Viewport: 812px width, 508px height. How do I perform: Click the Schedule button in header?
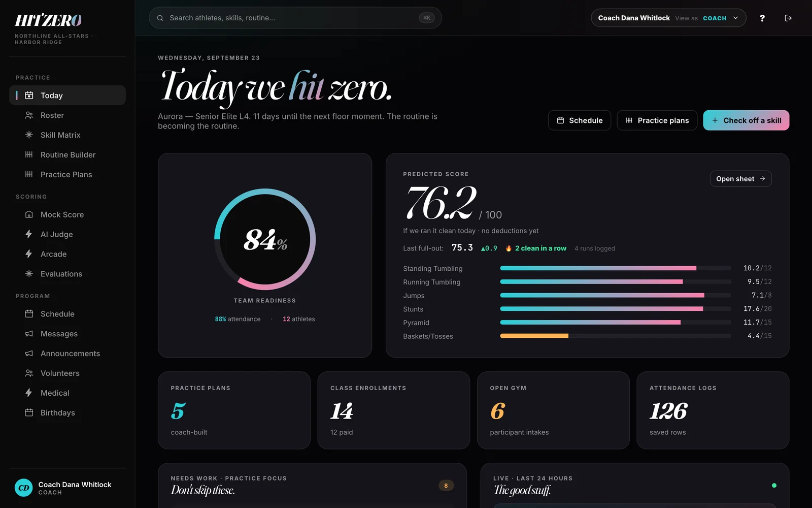(580, 120)
